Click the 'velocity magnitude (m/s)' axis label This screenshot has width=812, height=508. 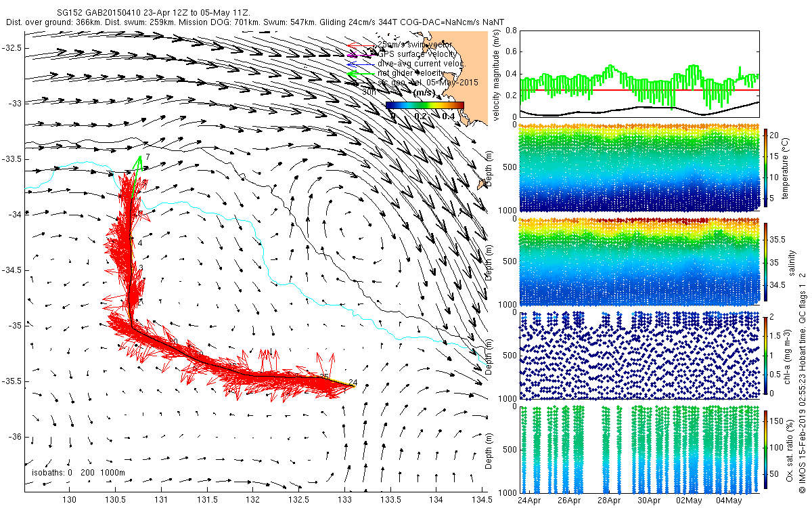click(497, 76)
